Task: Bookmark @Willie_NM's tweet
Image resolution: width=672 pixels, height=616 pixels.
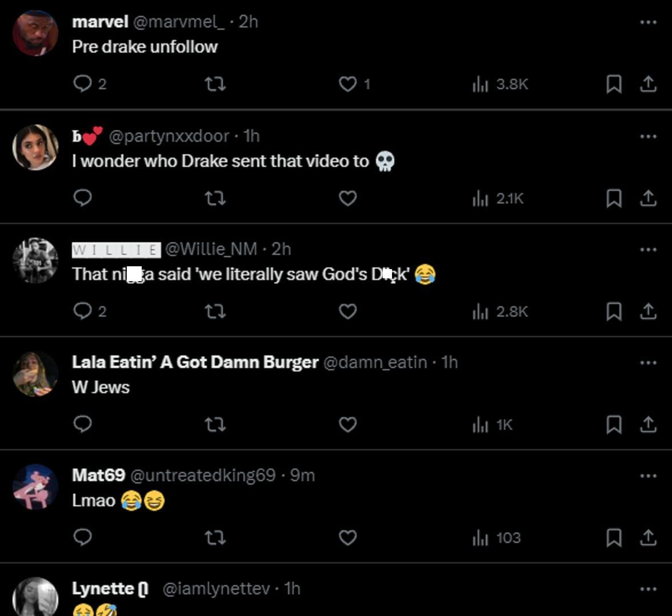Action: (x=614, y=311)
